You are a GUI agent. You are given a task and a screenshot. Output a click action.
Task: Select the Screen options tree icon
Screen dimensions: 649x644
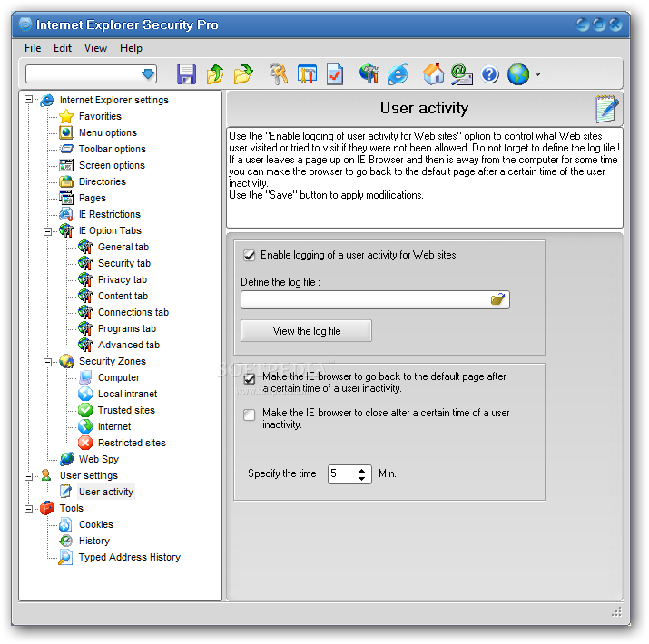(66, 165)
